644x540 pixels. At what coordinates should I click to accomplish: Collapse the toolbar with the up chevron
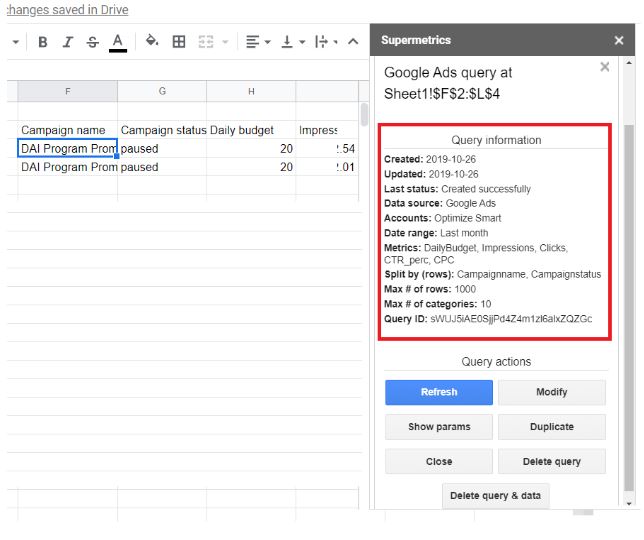(x=353, y=41)
